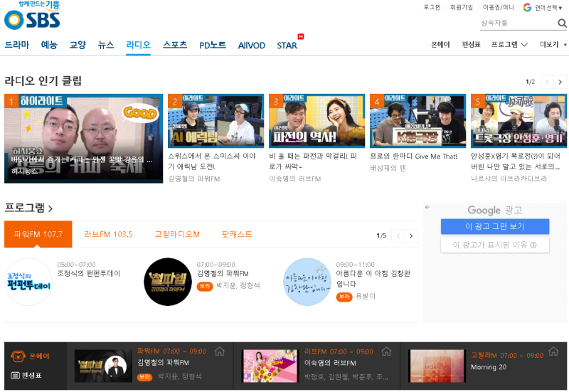The width and height of the screenshot is (569, 392).
Task: Click 프로의 한마디 Give Me That! title
Action: pyautogui.click(x=414, y=157)
